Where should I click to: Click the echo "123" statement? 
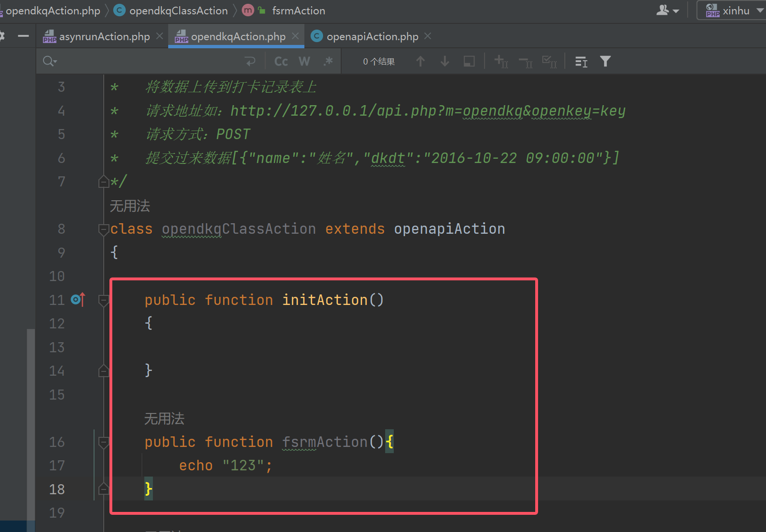pos(226,465)
